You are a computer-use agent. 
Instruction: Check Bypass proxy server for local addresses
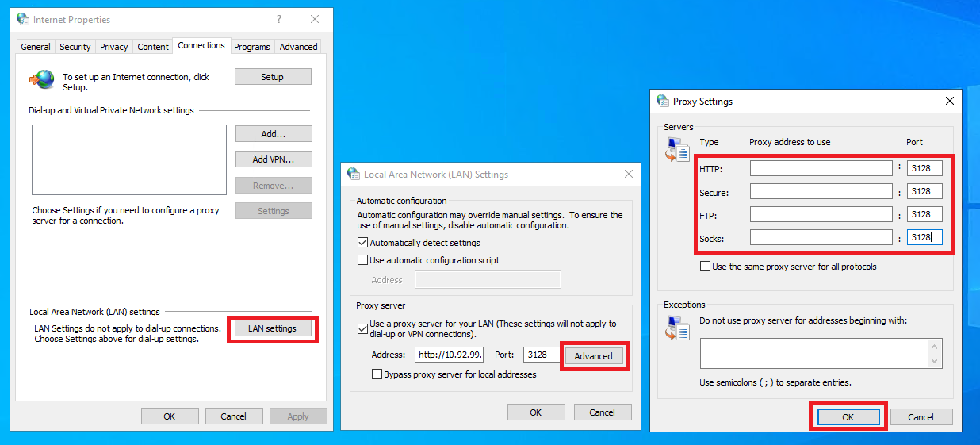(x=377, y=374)
